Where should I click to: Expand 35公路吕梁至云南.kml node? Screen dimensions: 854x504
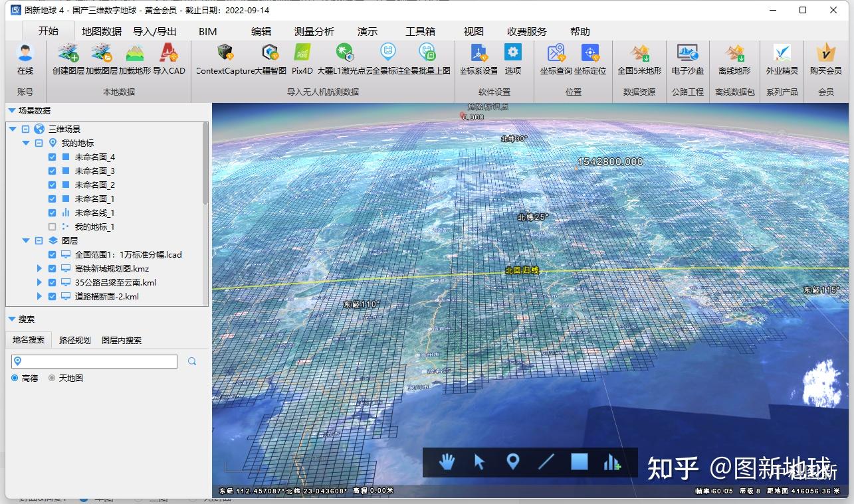[x=39, y=282]
